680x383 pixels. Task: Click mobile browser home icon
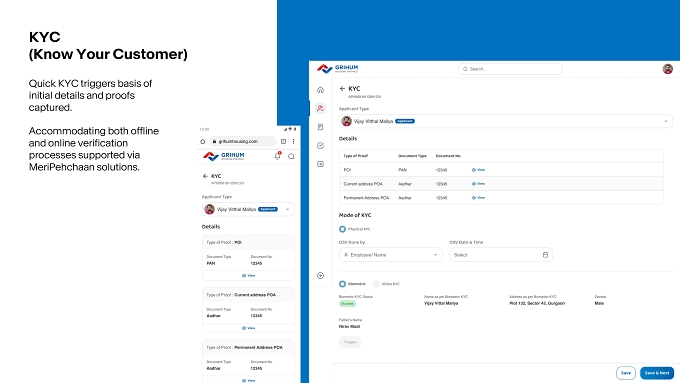click(203, 141)
